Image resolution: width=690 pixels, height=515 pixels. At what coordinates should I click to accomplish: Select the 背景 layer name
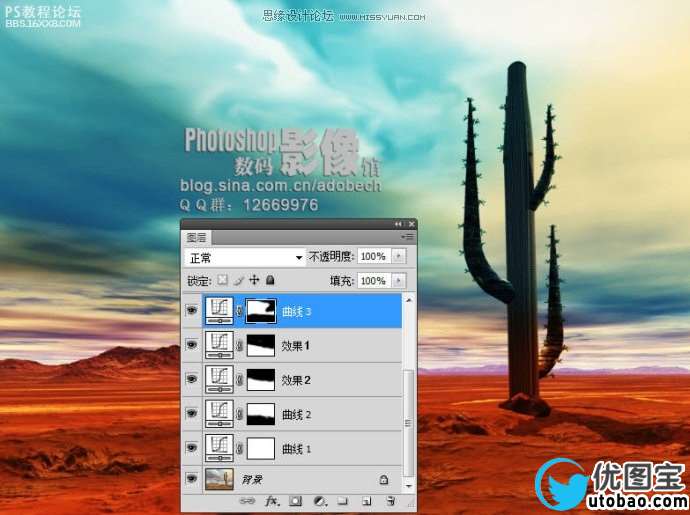click(x=252, y=479)
